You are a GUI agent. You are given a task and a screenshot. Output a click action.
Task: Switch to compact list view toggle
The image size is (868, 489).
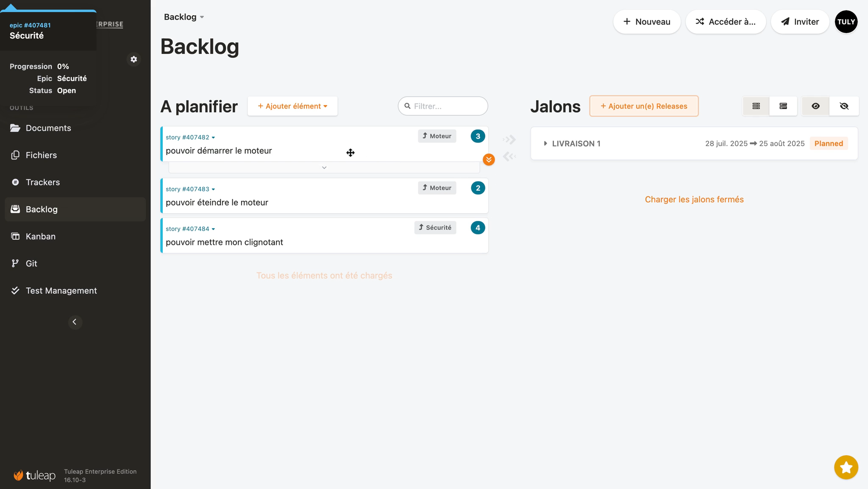coord(756,106)
